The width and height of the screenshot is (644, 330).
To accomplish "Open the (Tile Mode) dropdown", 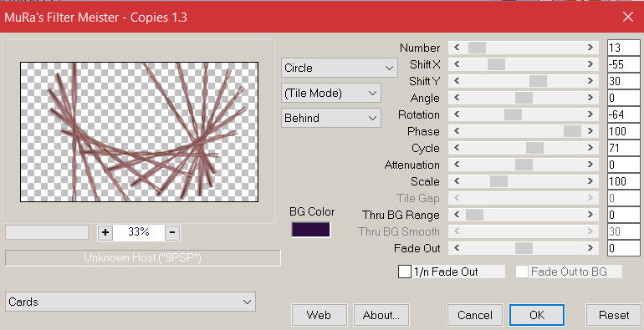I will (331, 94).
